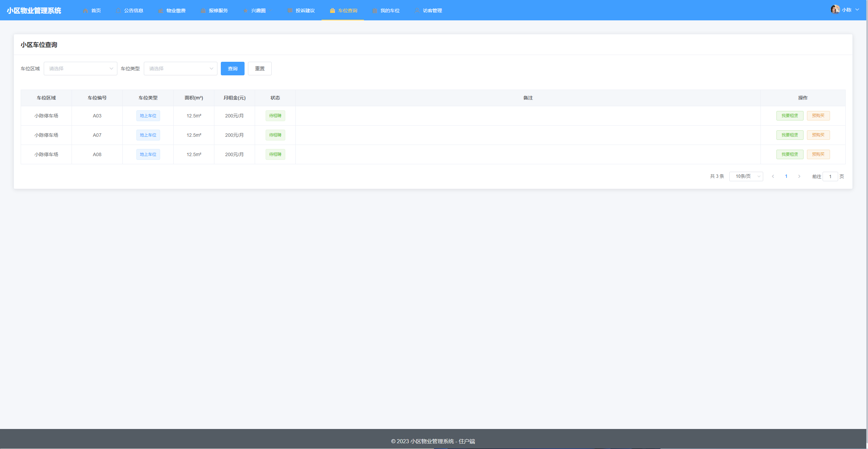Expand the 10条/页 page size selector
Image resolution: width=868 pixels, height=449 pixels.
(746, 176)
